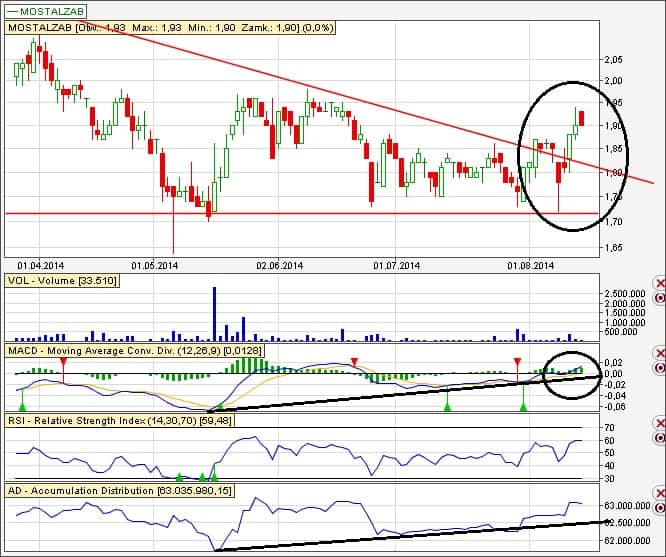Close the RSI indicator panel
Image resolution: width=666 pixels, height=557 pixels.
click(x=659, y=424)
